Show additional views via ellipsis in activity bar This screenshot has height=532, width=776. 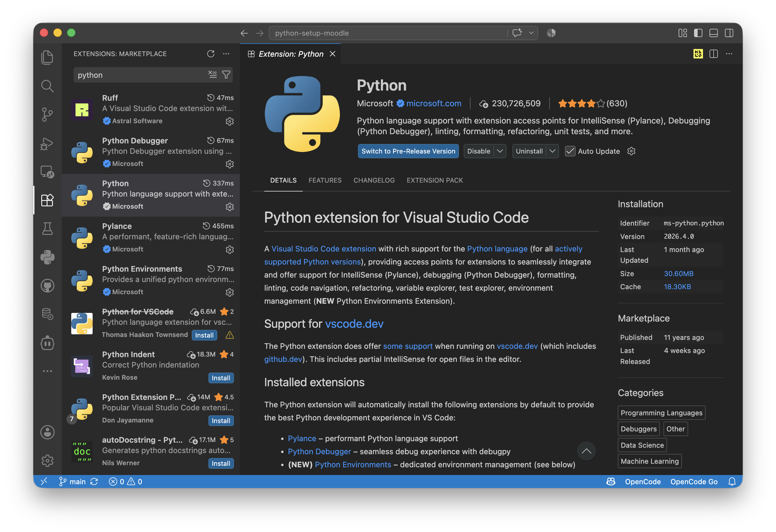[x=47, y=371]
